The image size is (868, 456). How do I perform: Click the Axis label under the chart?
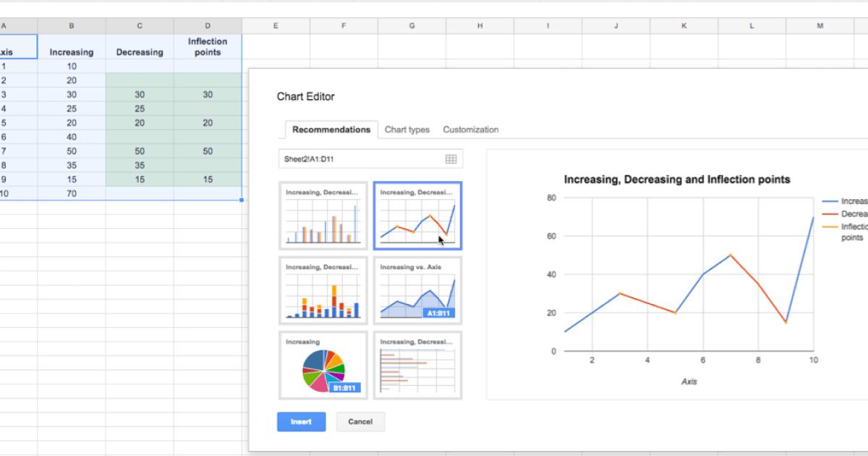coord(689,381)
